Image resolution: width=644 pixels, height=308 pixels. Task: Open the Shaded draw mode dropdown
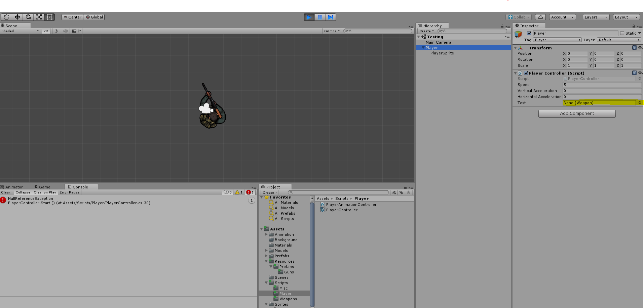tap(20, 31)
